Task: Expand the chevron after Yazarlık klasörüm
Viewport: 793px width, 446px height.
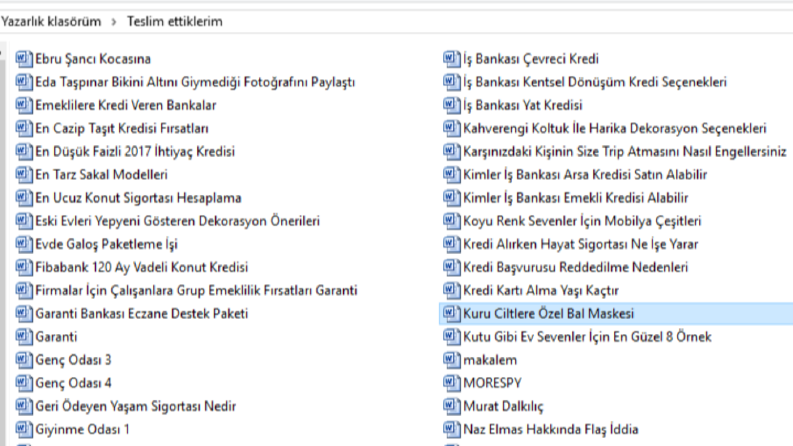Action: pyautogui.click(x=114, y=22)
